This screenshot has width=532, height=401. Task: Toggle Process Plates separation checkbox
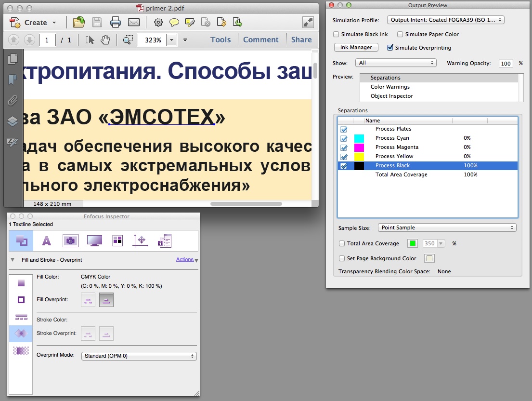click(x=344, y=129)
